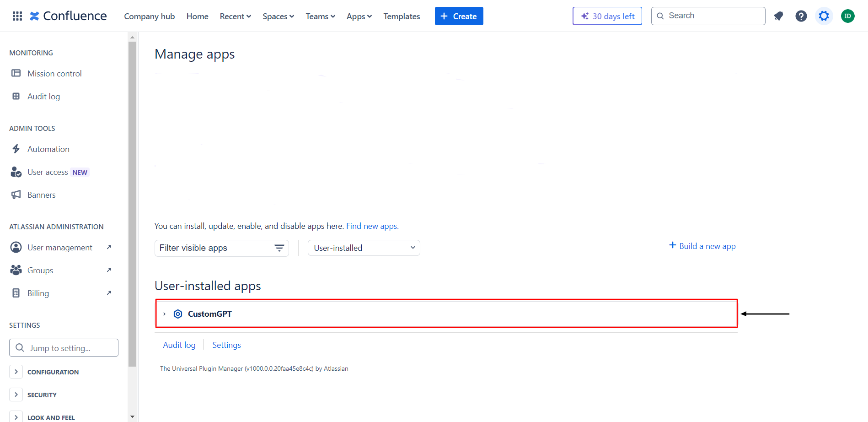Image resolution: width=868 pixels, height=422 pixels.
Task: Click the Jump to setting field
Action: [64, 348]
